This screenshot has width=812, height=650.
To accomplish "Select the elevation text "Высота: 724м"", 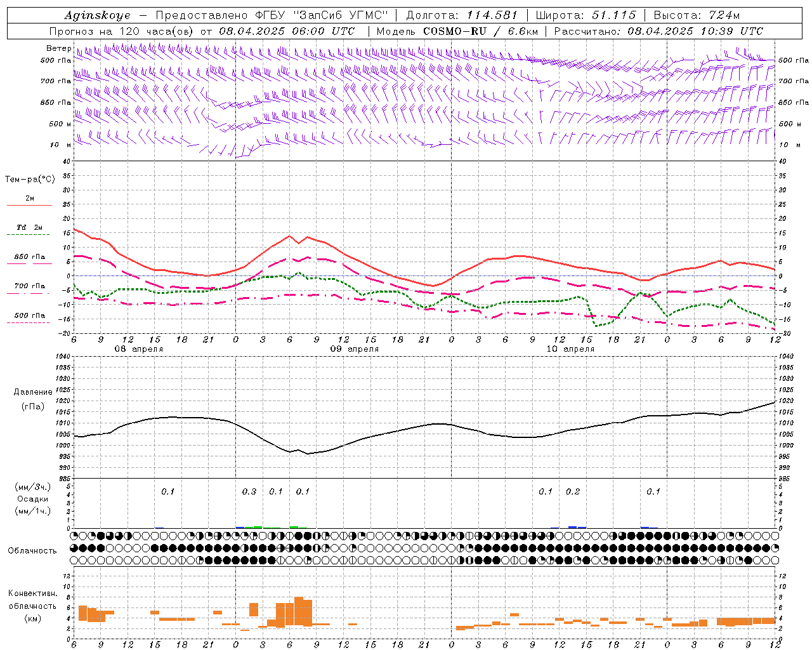I will click(x=697, y=15).
